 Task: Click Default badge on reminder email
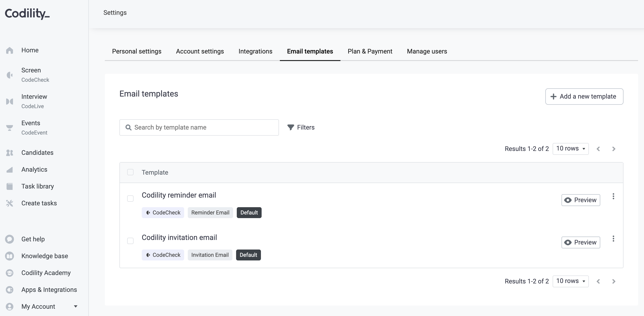click(x=249, y=213)
